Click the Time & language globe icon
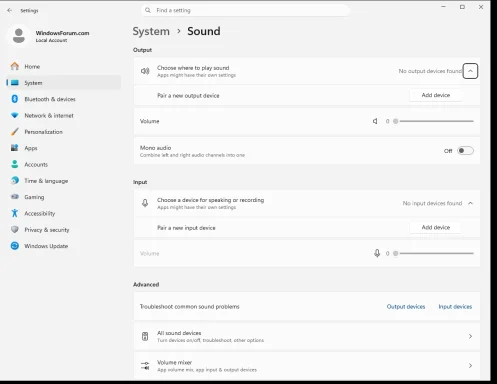This screenshot has height=384, width=497. [15, 180]
